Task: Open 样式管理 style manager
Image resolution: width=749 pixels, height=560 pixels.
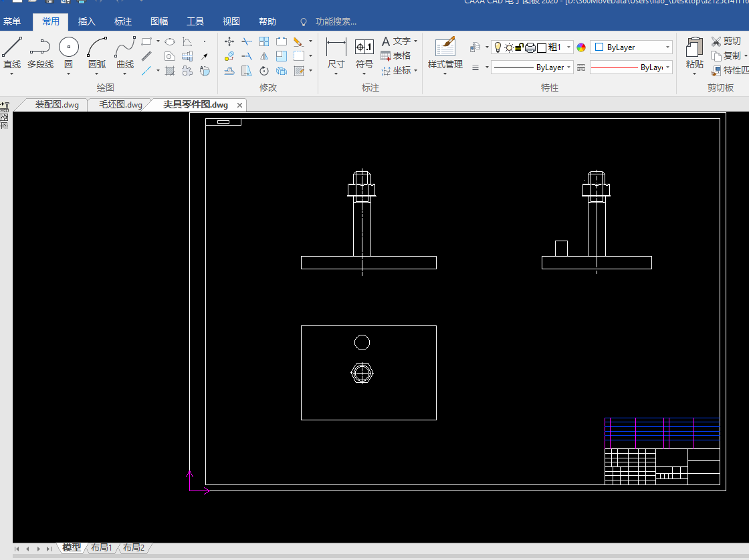Action: [x=445, y=53]
